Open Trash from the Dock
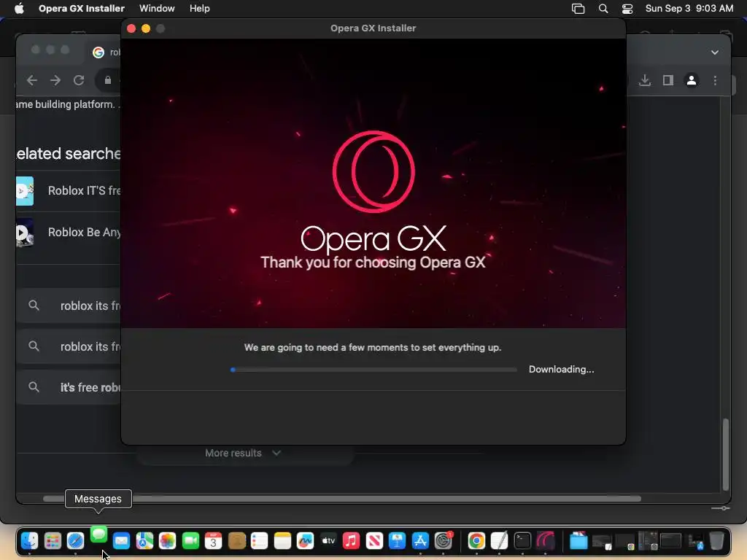The width and height of the screenshot is (747, 560). point(716,541)
